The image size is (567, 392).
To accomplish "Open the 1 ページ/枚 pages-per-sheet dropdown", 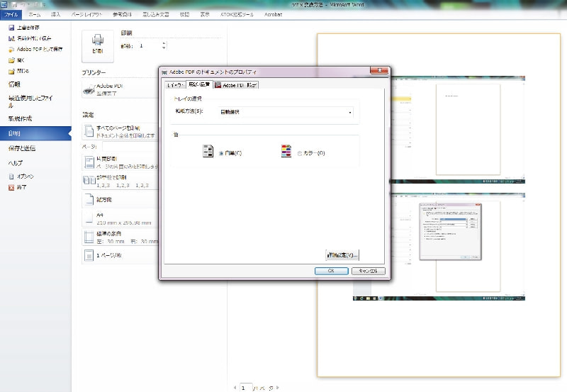I will 120,255.
